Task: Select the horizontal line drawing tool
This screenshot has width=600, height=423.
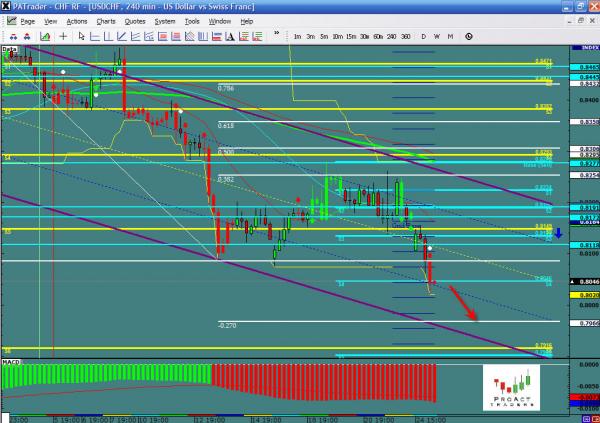Action: point(95,36)
